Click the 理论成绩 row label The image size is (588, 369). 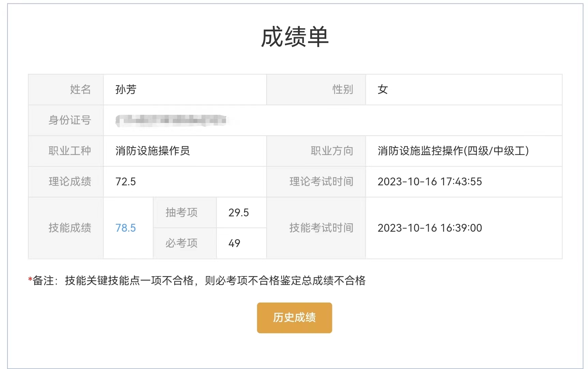70,182
